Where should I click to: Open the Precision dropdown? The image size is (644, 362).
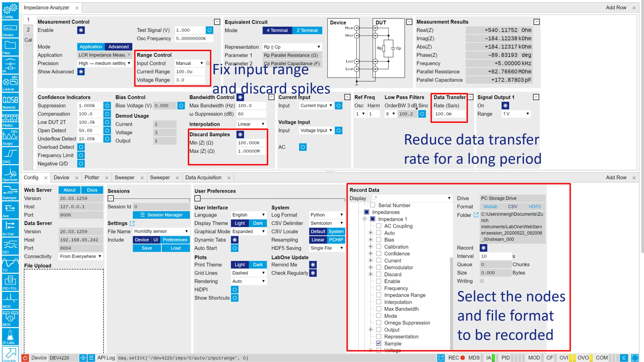pos(105,63)
